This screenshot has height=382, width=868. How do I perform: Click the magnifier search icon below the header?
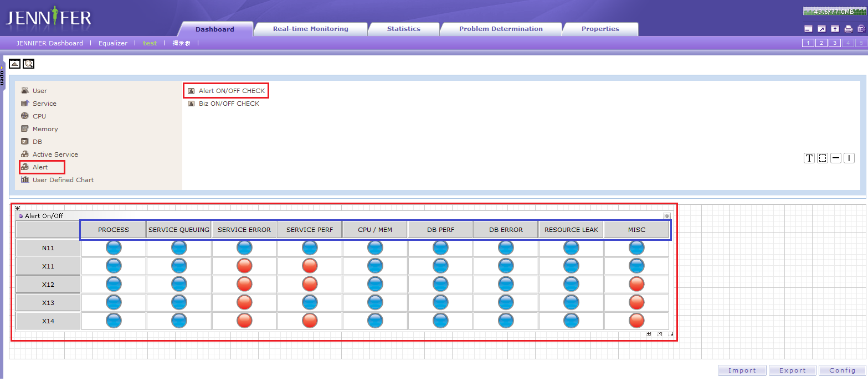tap(28, 64)
